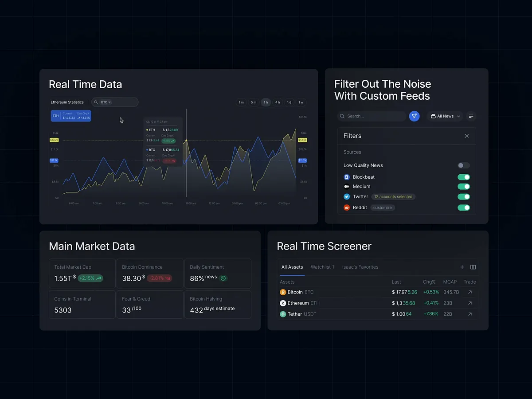Screen dimensions: 532x399
Task: Click the Reddit icon under Sources
Action: [347, 207]
